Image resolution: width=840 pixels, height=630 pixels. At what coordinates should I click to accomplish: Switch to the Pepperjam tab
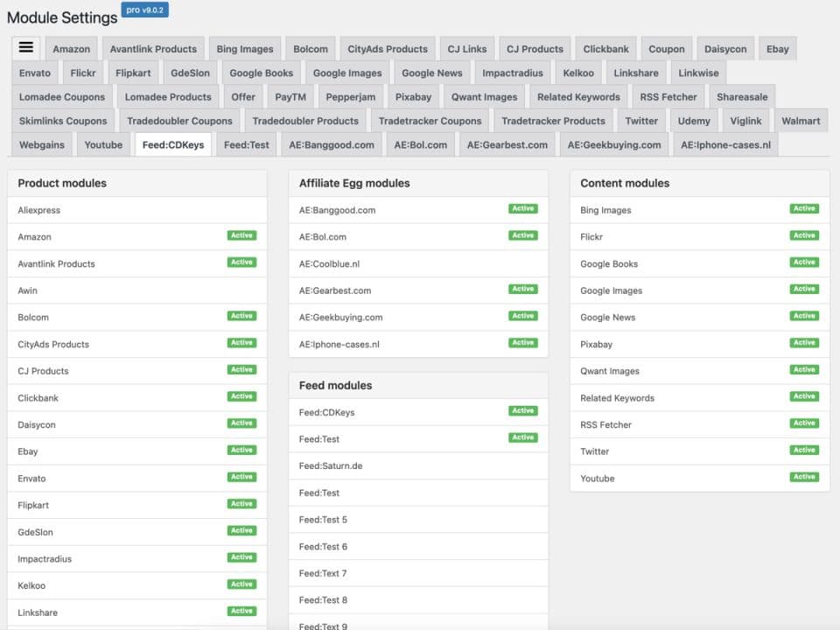click(351, 97)
